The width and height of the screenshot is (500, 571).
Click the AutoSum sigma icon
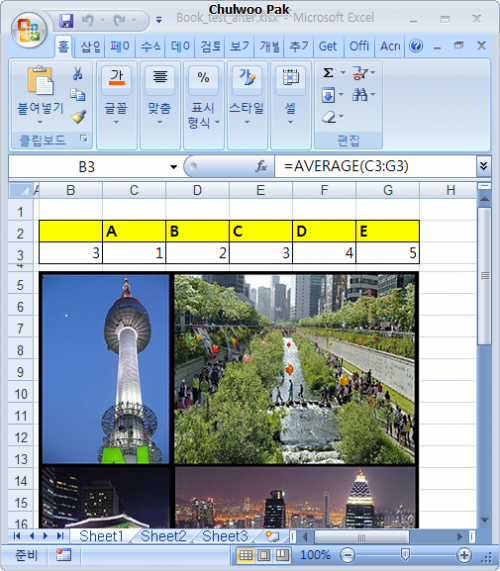point(328,73)
